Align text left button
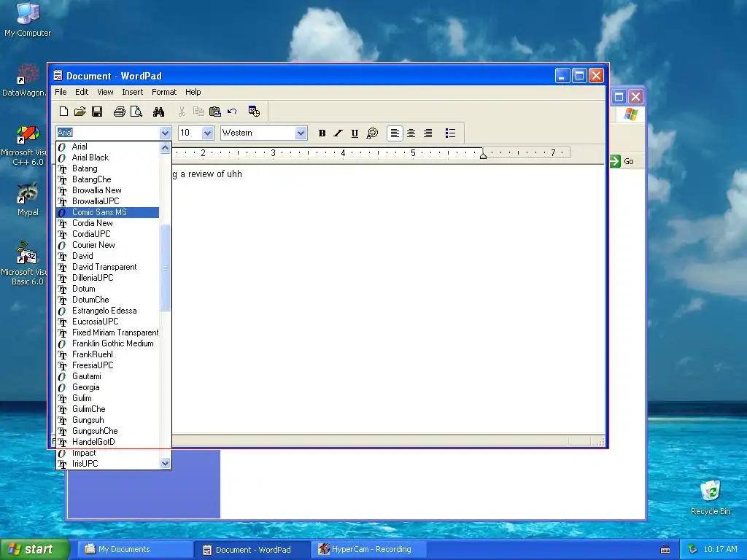The image size is (747, 560). click(395, 133)
